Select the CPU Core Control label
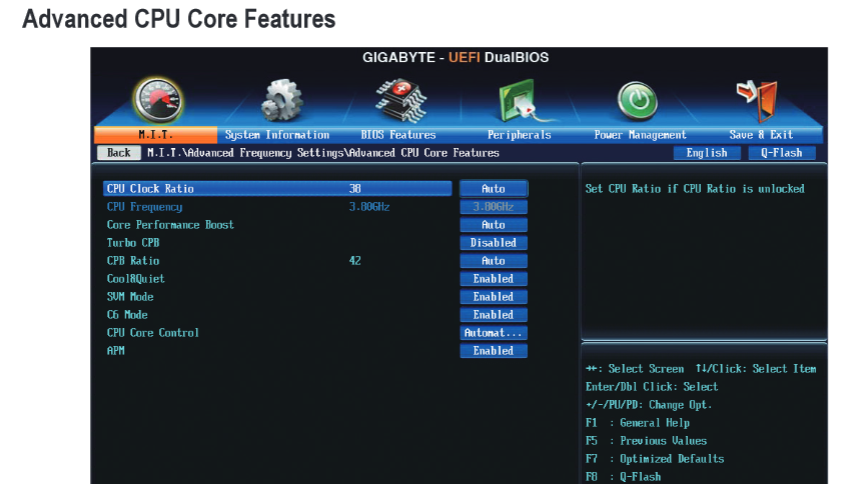Viewport: 863px width, 484px height. click(153, 333)
